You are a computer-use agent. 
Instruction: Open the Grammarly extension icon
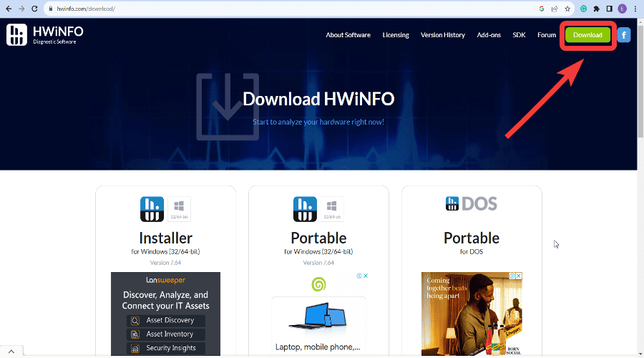(583, 9)
